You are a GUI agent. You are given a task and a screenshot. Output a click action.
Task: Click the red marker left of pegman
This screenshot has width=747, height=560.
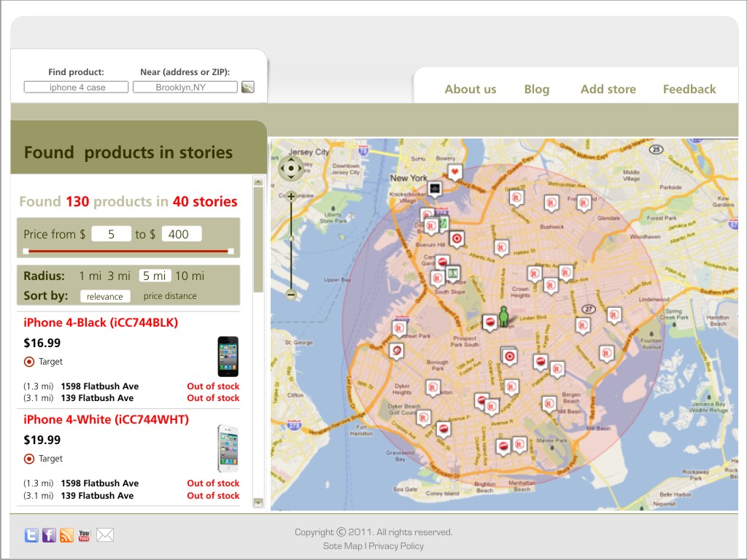coord(489,323)
